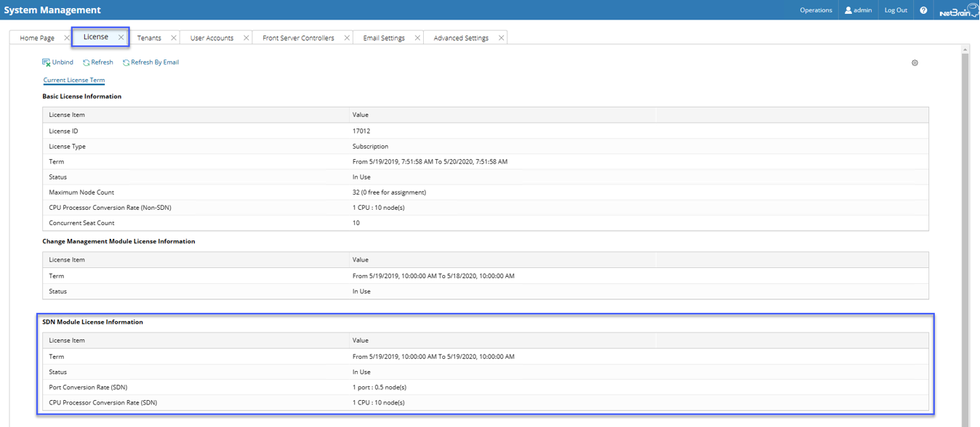Viewport: 980px width, 427px height.
Task: Close the Tenants tab
Action: click(x=173, y=38)
